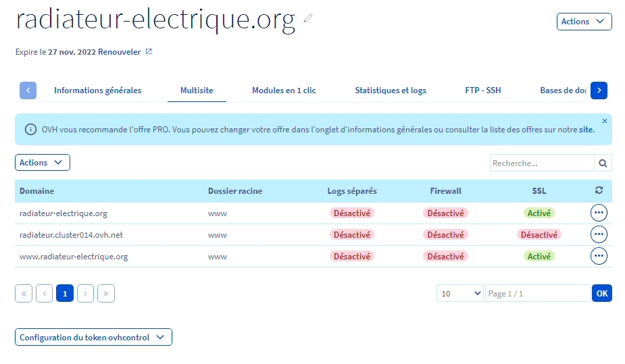625x364 pixels.
Task: Switch to the Informations générales tab
Action: point(98,90)
